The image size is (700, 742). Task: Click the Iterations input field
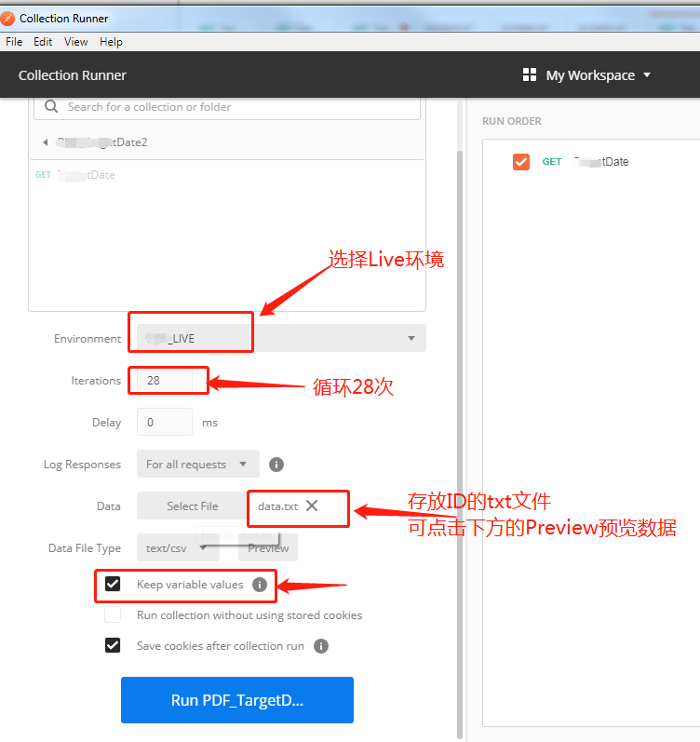click(x=164, y=381)
